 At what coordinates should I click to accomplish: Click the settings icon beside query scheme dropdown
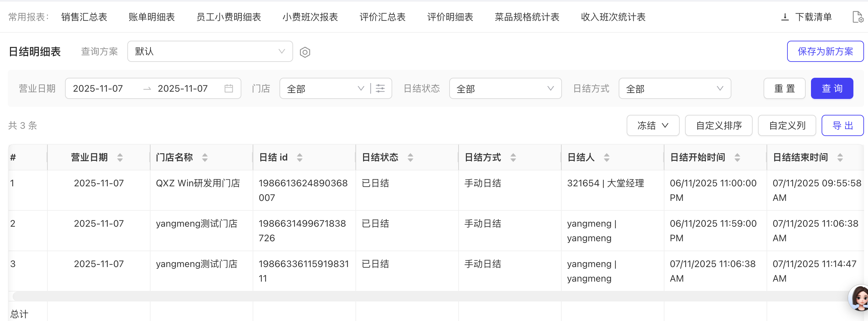tap(305, 52)
